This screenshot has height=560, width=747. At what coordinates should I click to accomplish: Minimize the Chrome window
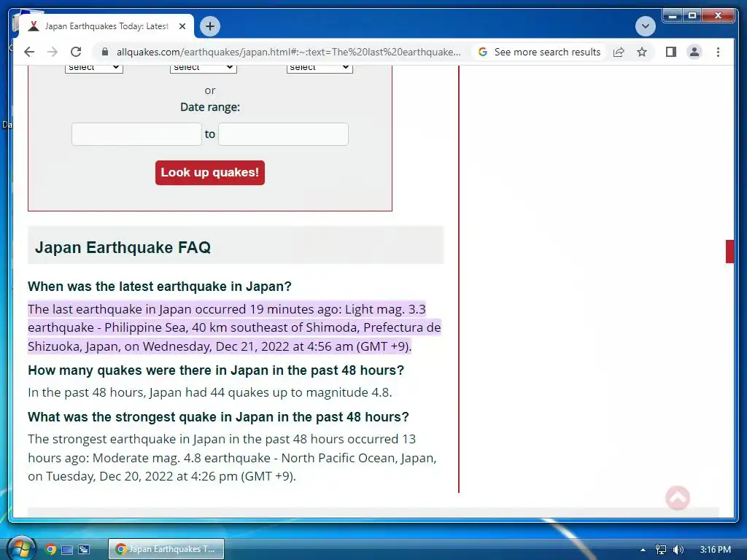point(673,16)
